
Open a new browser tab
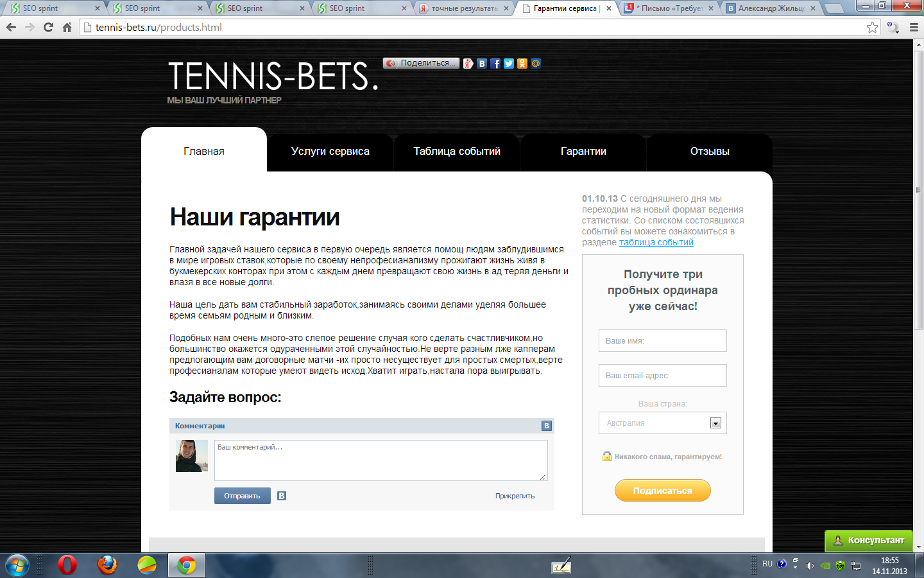point(834,8)
